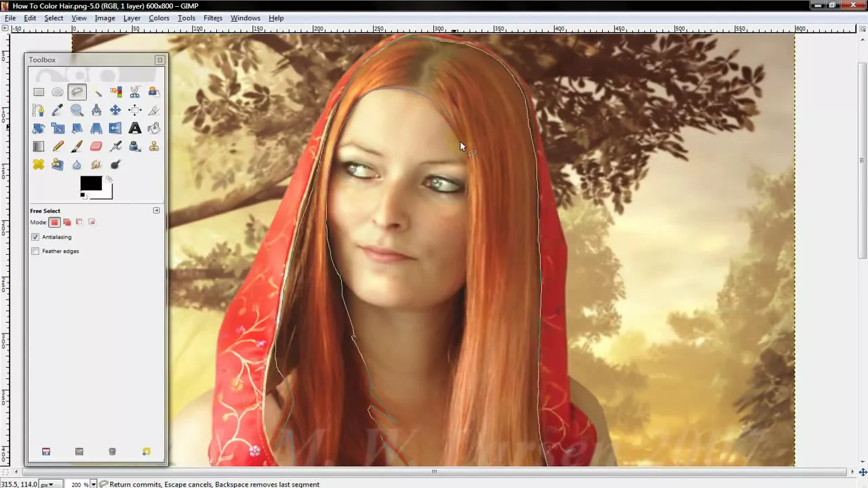Reset colors to default black and white
This screenshot has width=868, height=488.
click(83, 196)
